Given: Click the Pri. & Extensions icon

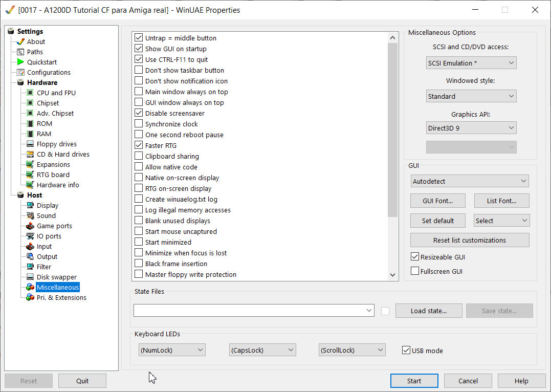Looking at the screenshot, I should click(30, 297).
